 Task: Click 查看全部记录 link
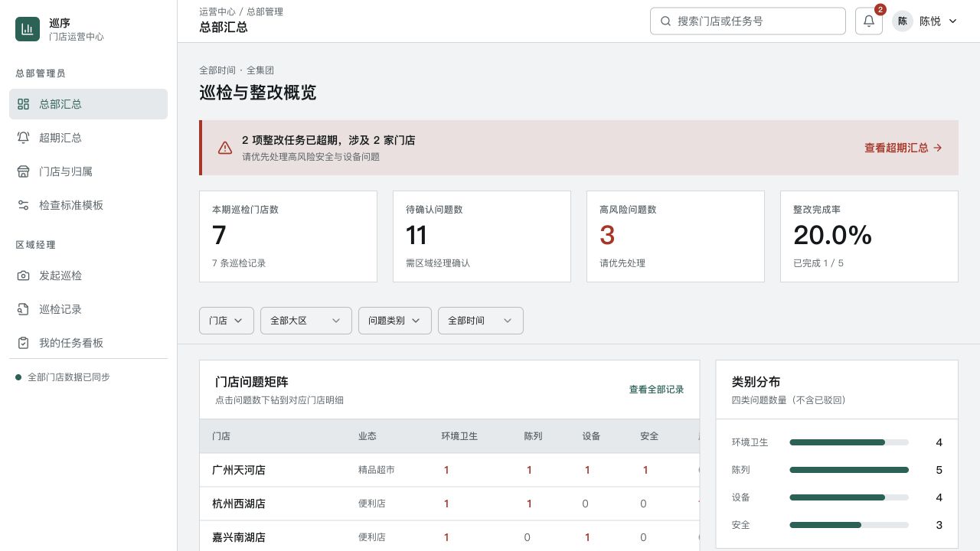point(656,390)
